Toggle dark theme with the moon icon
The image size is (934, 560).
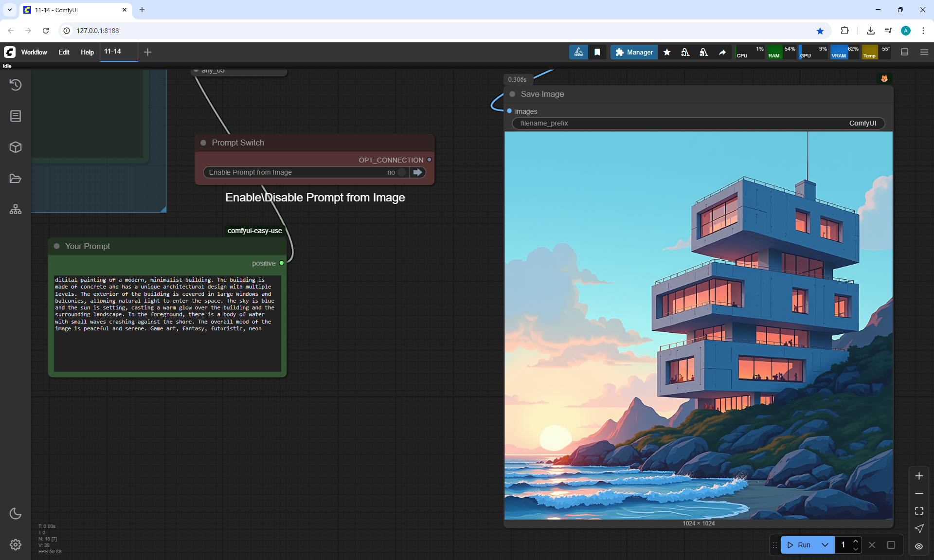16,513
